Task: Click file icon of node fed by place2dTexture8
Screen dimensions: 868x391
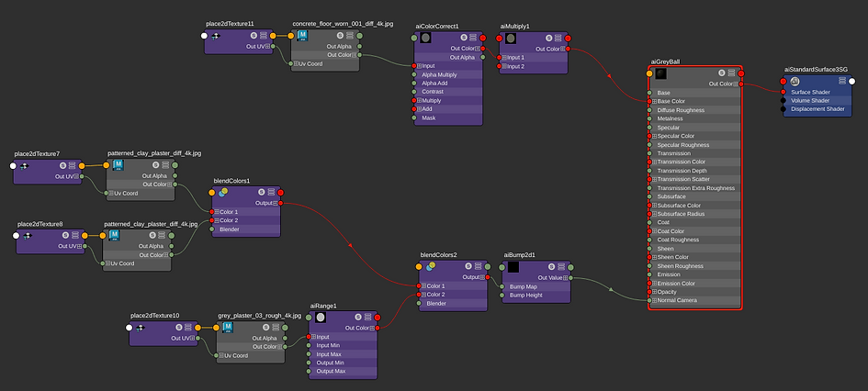Action: (114, 236)
